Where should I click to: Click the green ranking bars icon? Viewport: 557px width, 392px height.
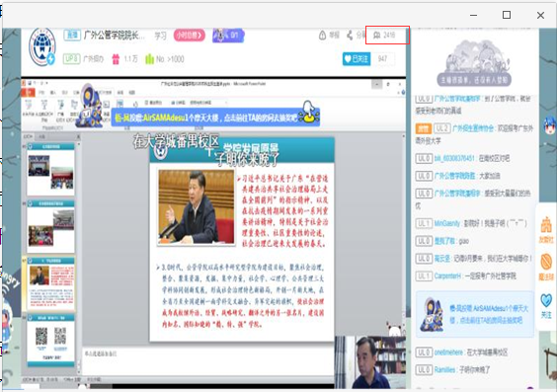pos(149,59)
